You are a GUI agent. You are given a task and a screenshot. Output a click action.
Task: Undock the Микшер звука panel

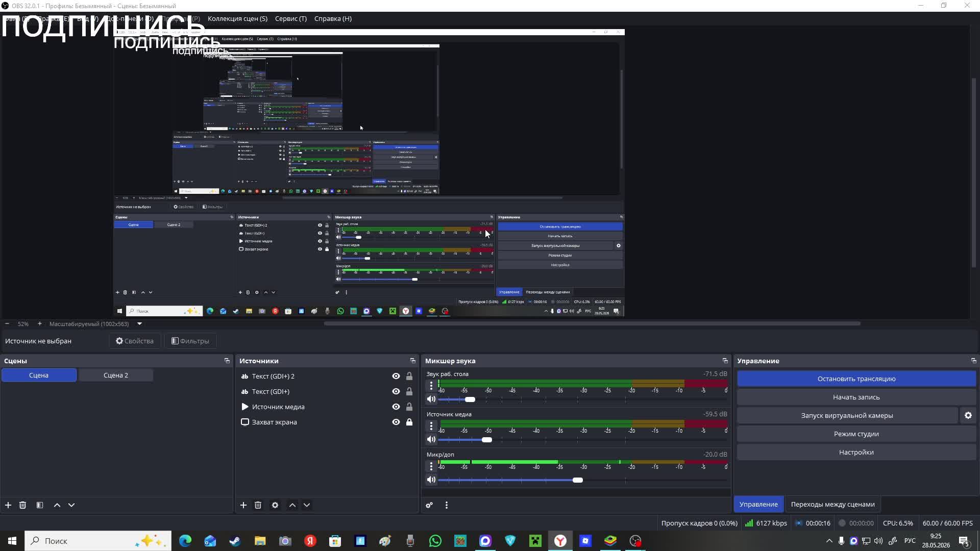tap(725, 361)
